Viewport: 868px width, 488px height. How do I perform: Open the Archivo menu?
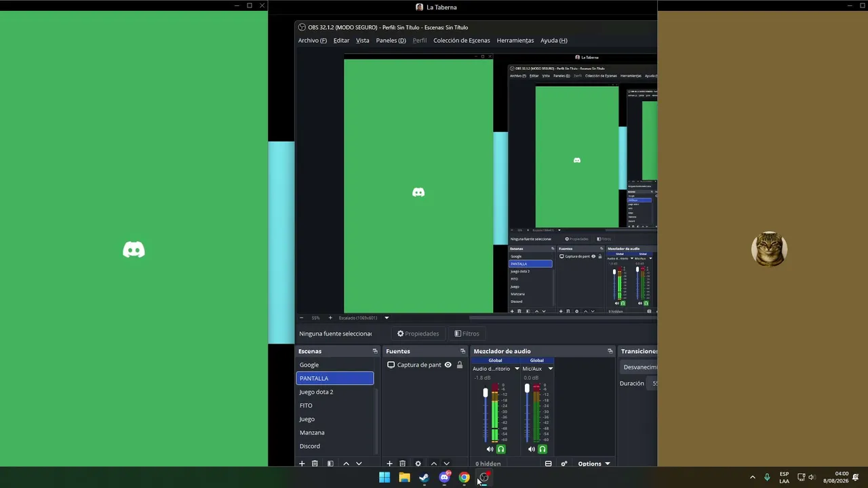(x=312, y=40)
